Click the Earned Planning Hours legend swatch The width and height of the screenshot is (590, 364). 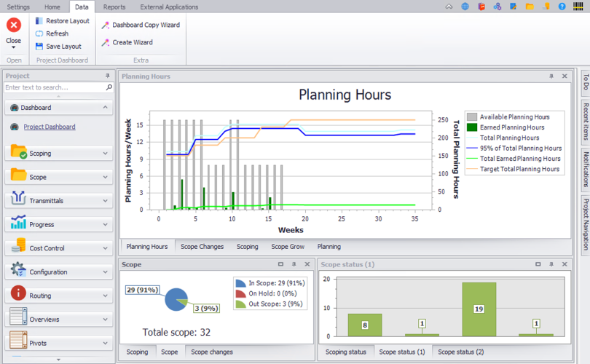coord(472,127)
